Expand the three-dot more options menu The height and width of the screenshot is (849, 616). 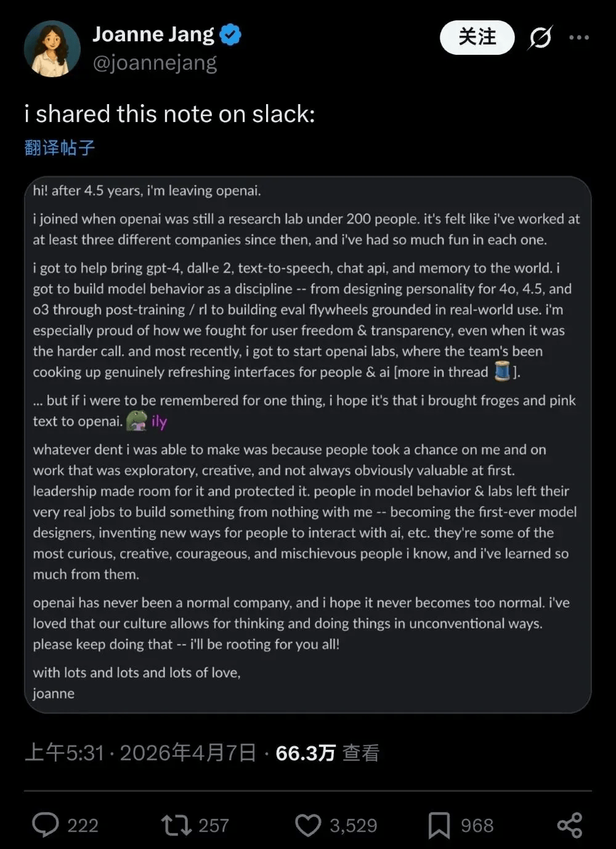pos(579,38)
